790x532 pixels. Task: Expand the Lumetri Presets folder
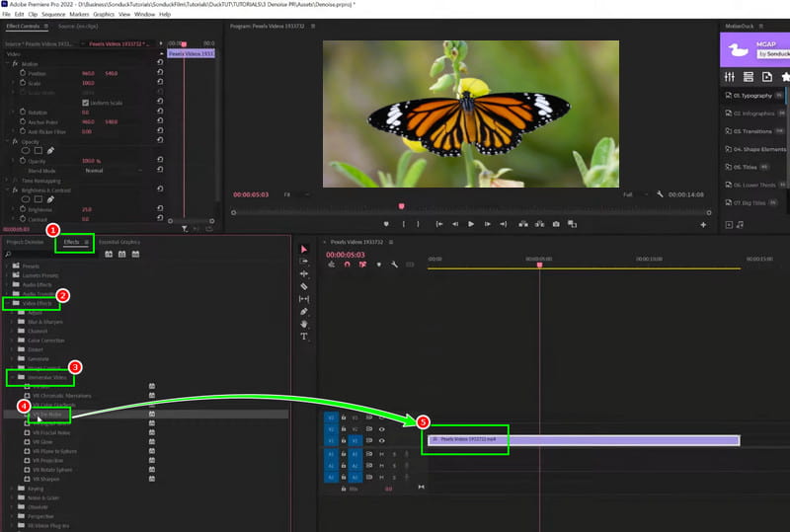(7, 275)
